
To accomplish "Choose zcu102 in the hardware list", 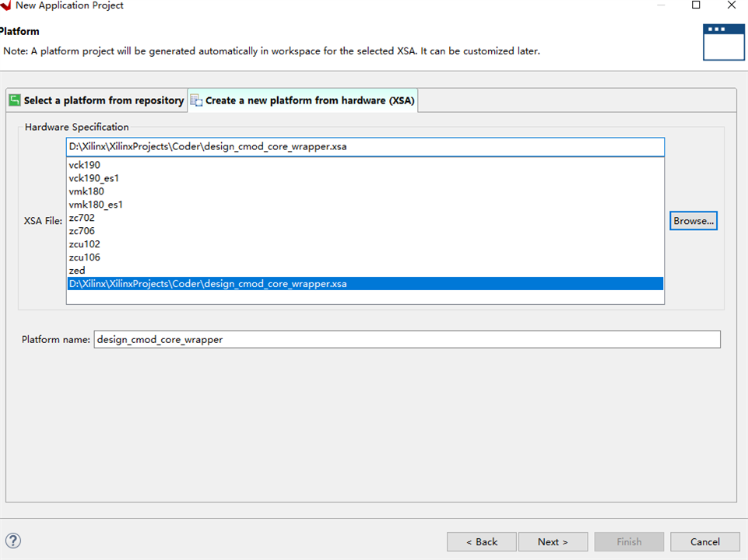I will pos(85,244).
